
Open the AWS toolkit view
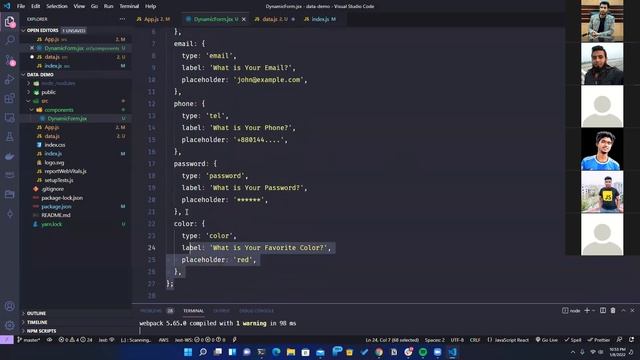(9, 175)
